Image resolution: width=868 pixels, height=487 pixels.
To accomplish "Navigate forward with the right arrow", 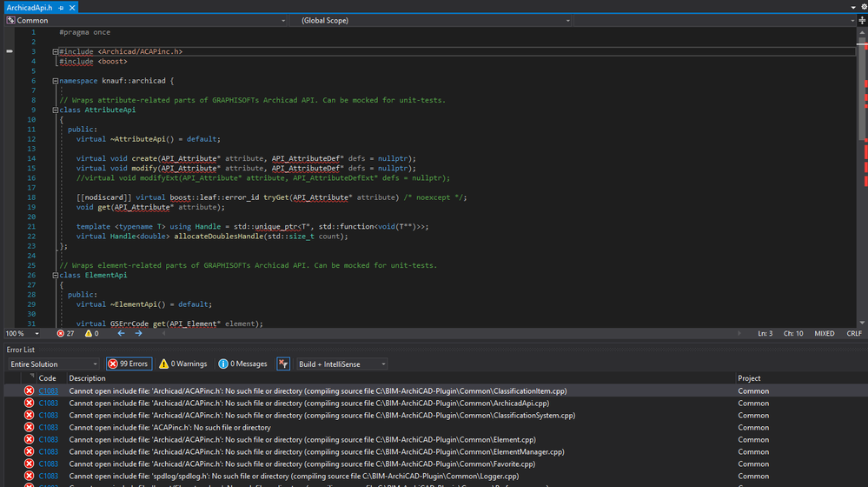I will (139, 333).
